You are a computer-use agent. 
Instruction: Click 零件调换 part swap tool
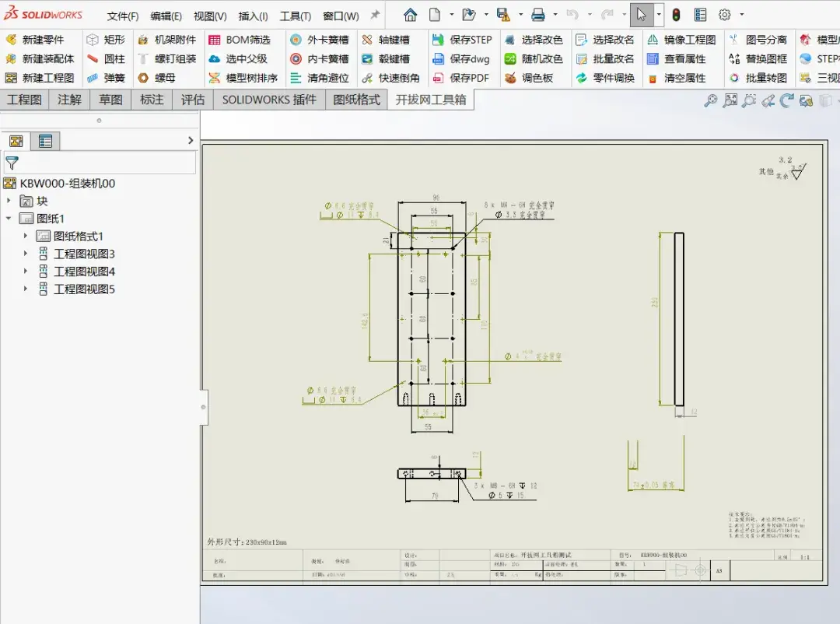coord(605,79)
